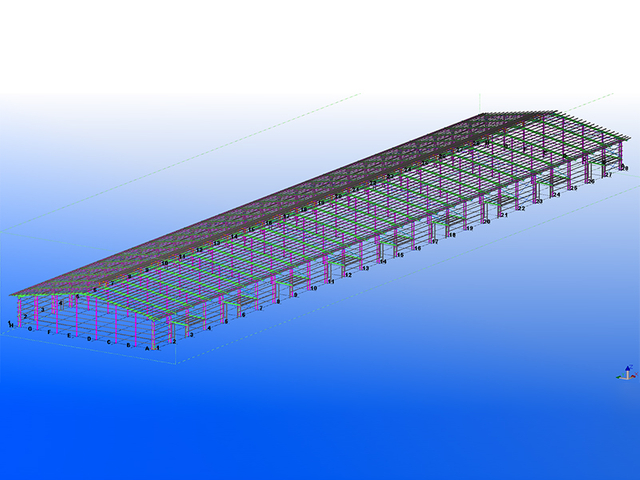Pick grid number 28 at far gable corner
The width and height of the screenshot is (640, 480).
coord(625,168)
